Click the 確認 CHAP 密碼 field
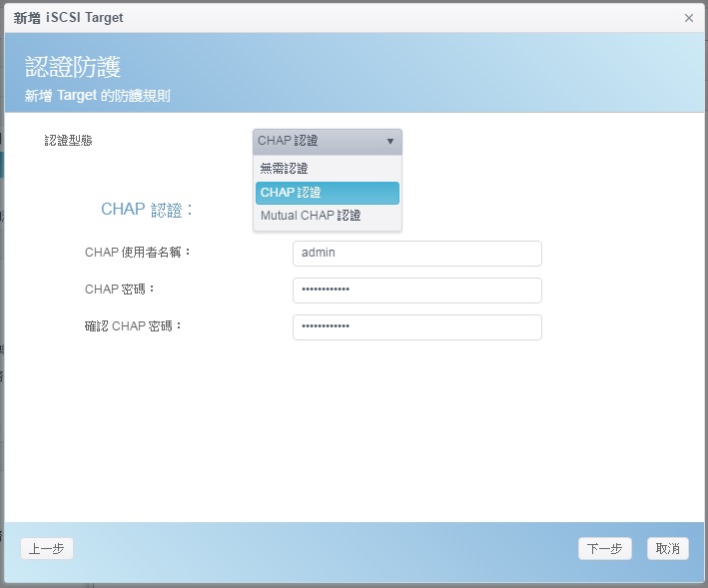708x588 pixels. click(417, 327)
